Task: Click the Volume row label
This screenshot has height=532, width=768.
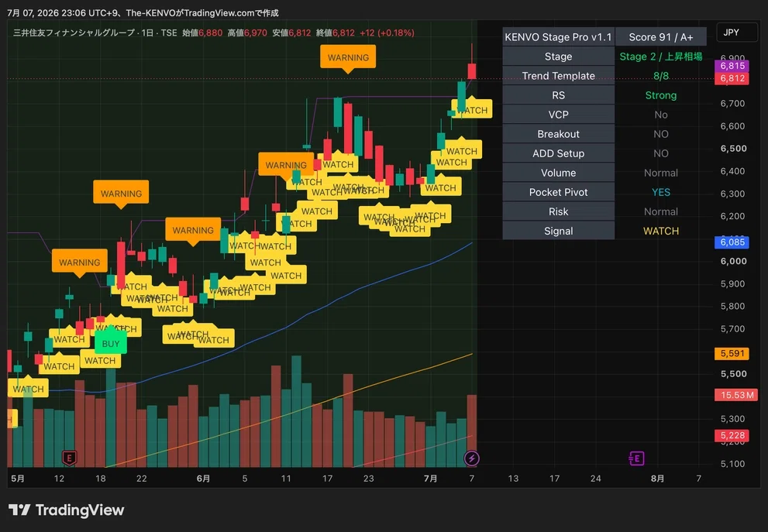Action: click(x=558, y=173)
